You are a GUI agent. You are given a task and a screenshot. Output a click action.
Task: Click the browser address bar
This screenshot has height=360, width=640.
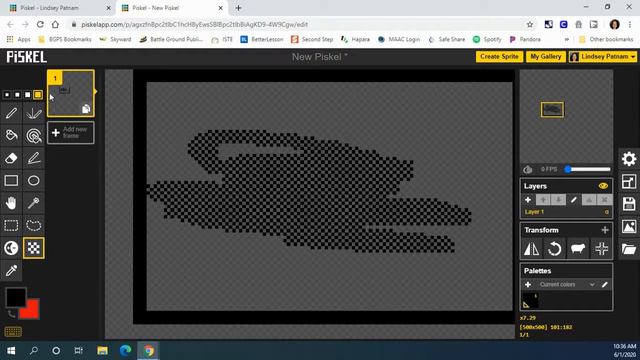pos(298,24)
